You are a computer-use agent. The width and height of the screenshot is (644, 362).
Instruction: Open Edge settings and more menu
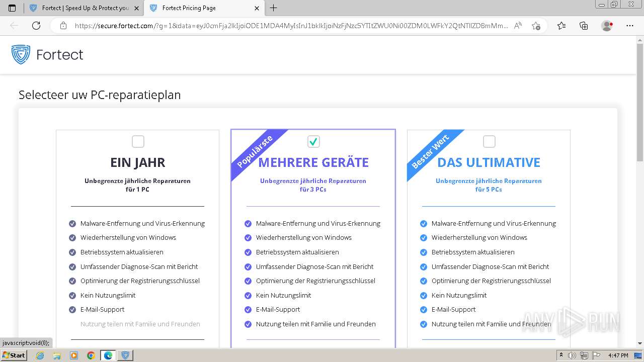pyautogui.click(x=630, y=26)
